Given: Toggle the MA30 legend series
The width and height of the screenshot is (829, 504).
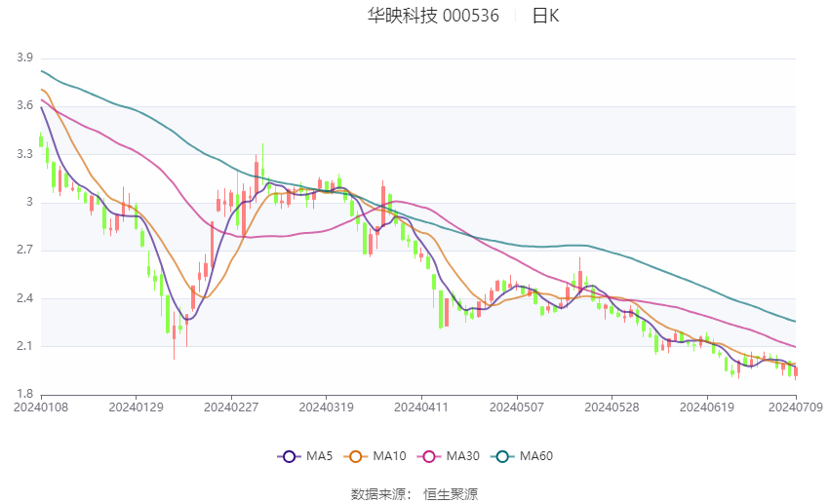Looking at the screenshot, I should [x=449, y=456].
